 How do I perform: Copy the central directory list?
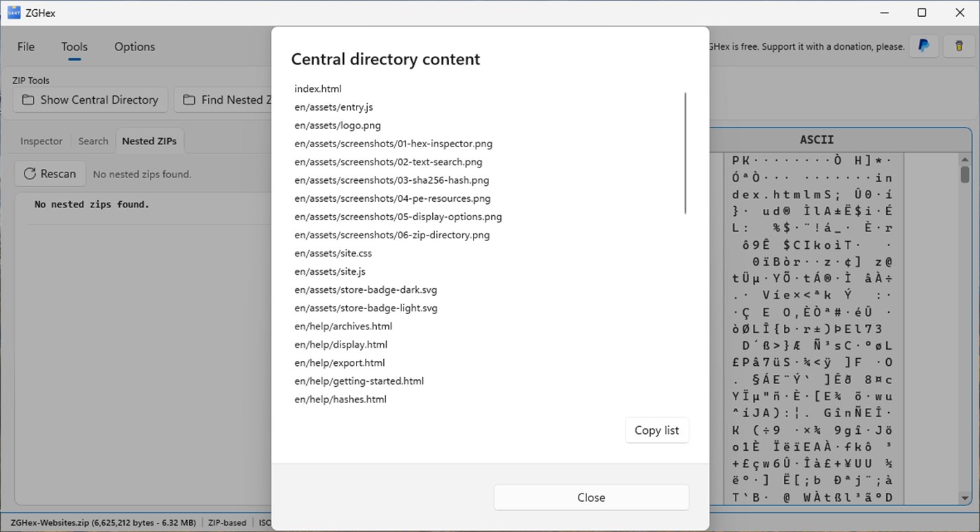click(656, 430)
